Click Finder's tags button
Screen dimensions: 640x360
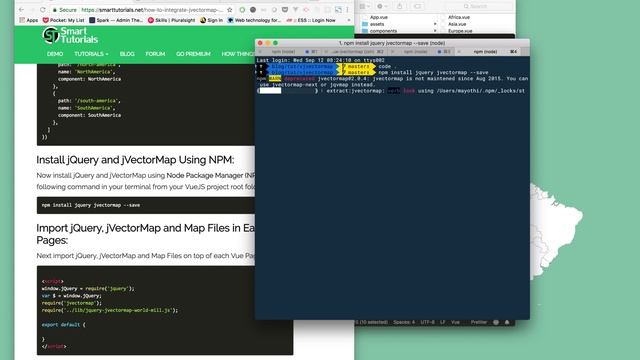click(418, 7)
